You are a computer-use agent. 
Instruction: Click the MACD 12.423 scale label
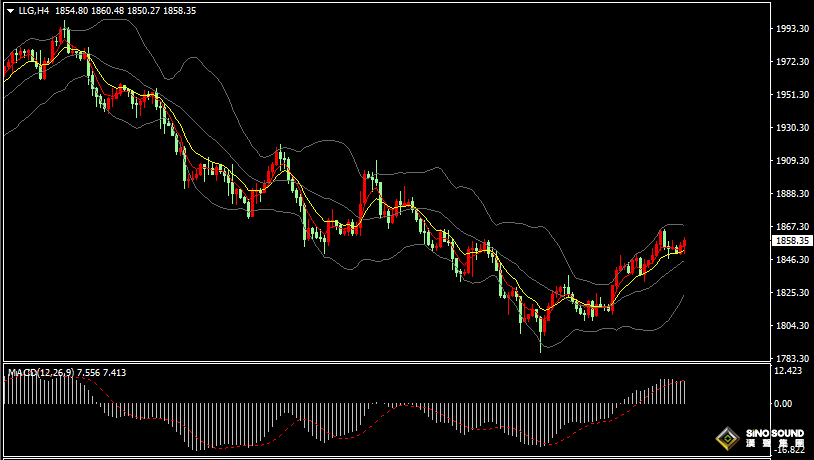[x=788, y=370]
